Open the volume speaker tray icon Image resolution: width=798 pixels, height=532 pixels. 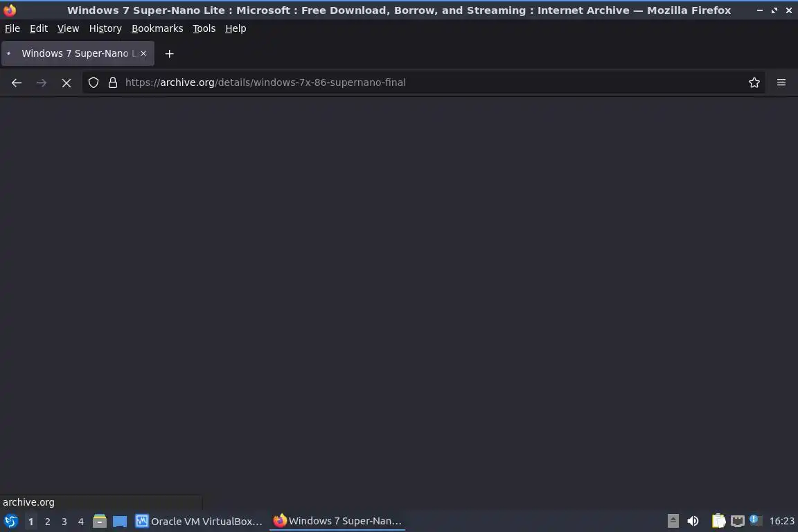(693, 522)
